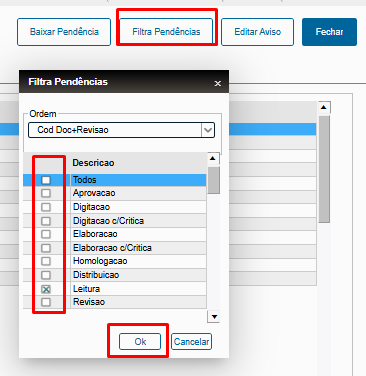
Task: Click the dialog list scrollbar thumb
Action: (214, 180)
